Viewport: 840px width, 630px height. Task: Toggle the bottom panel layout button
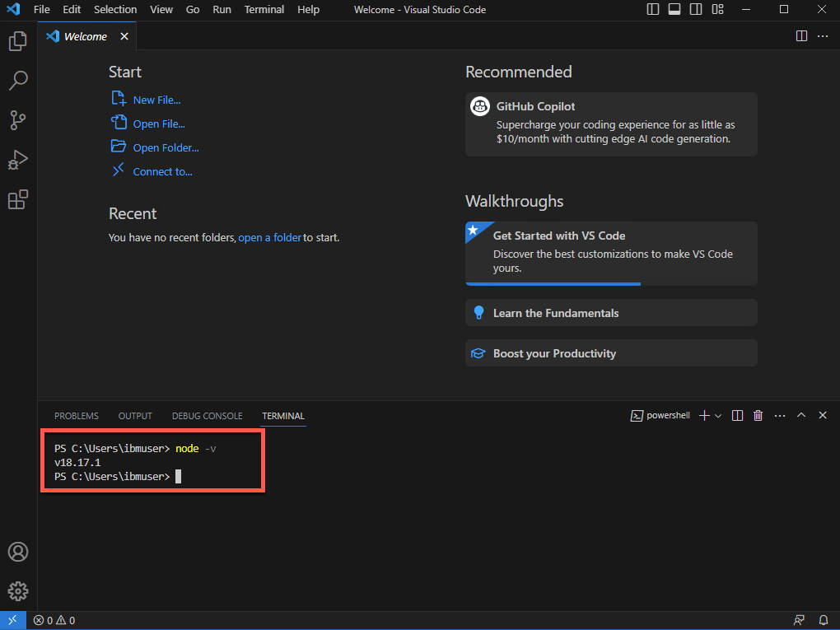point(674,10)
